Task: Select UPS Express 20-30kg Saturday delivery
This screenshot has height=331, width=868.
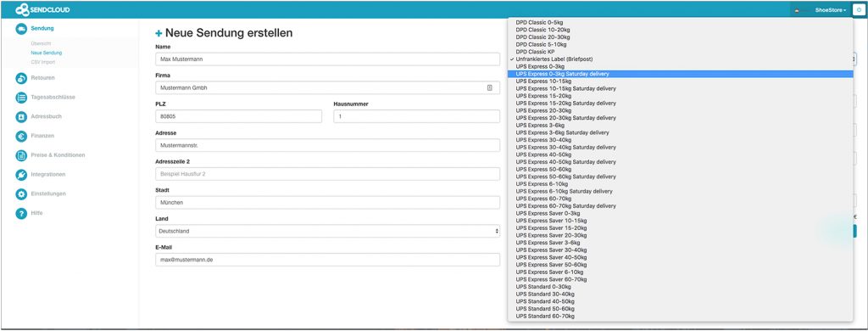Action: [x=681, y=118]
